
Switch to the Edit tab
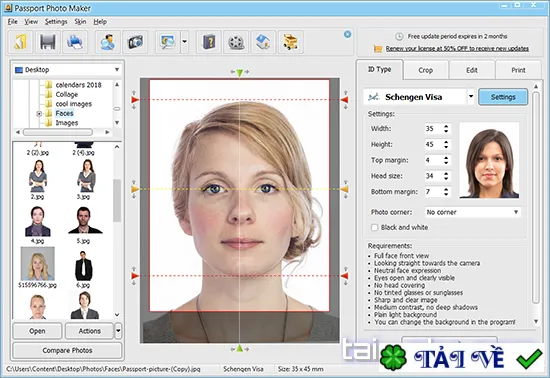[472, 70]
